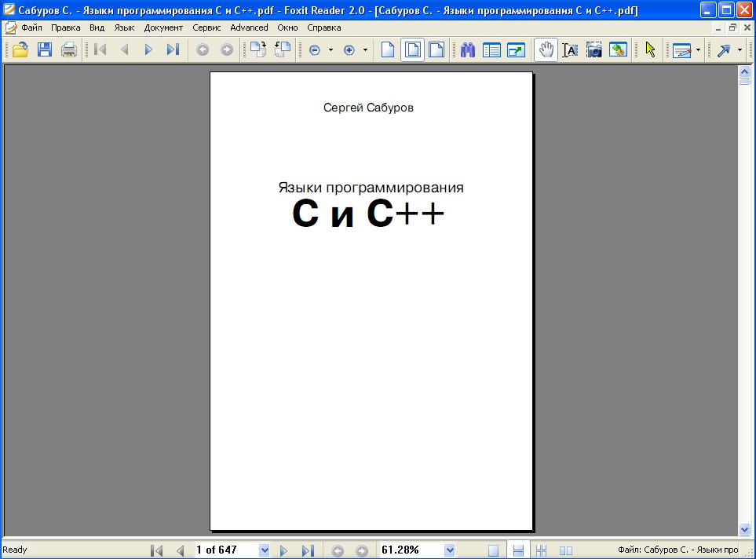
Task: Print the document with the printer icon
Action: tap(69, 49)
